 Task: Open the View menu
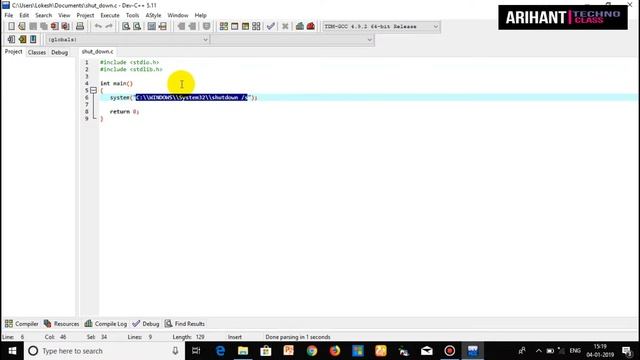64,15
